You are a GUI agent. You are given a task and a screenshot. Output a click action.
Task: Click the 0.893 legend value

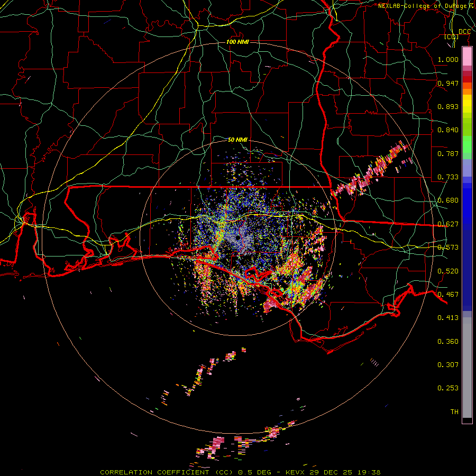[448, 106]
